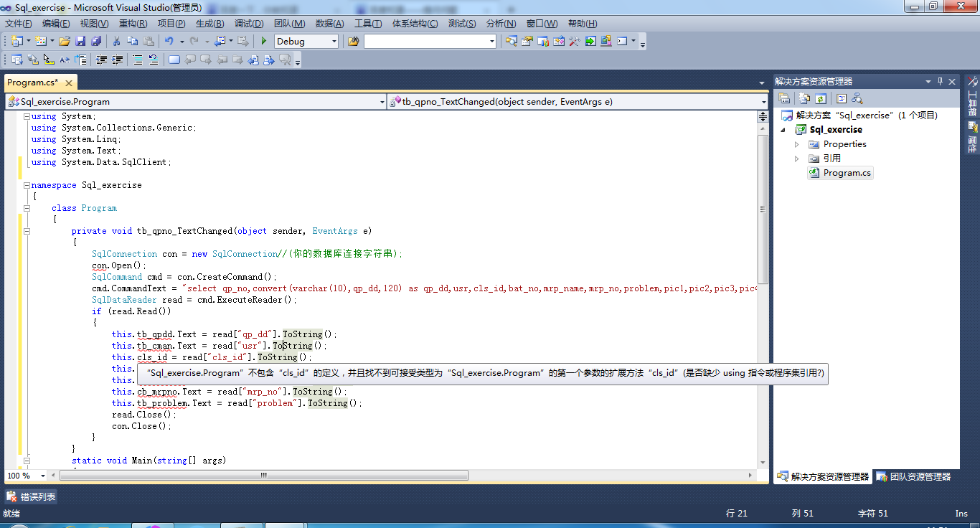Viewport: 980px width, 528px height.
Task: Close the Program.cs* tab
Action: (x=69, y=82)
